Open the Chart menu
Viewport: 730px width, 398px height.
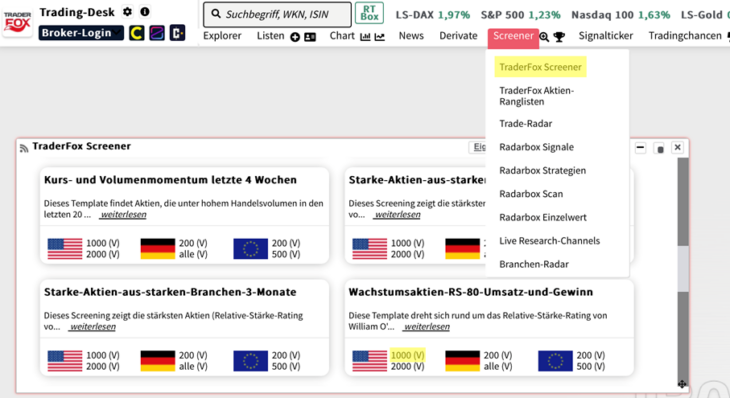(x=342, y=36)
